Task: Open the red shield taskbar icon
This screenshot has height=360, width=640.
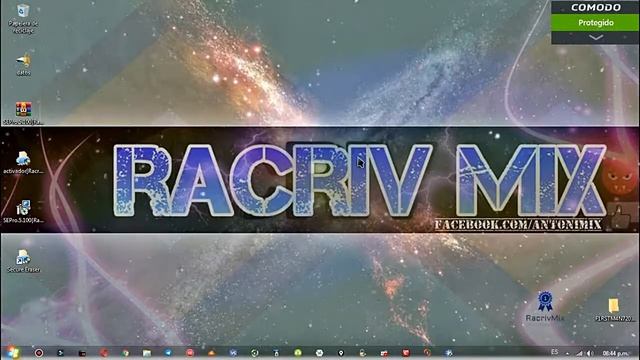Action: click(406, 353)
